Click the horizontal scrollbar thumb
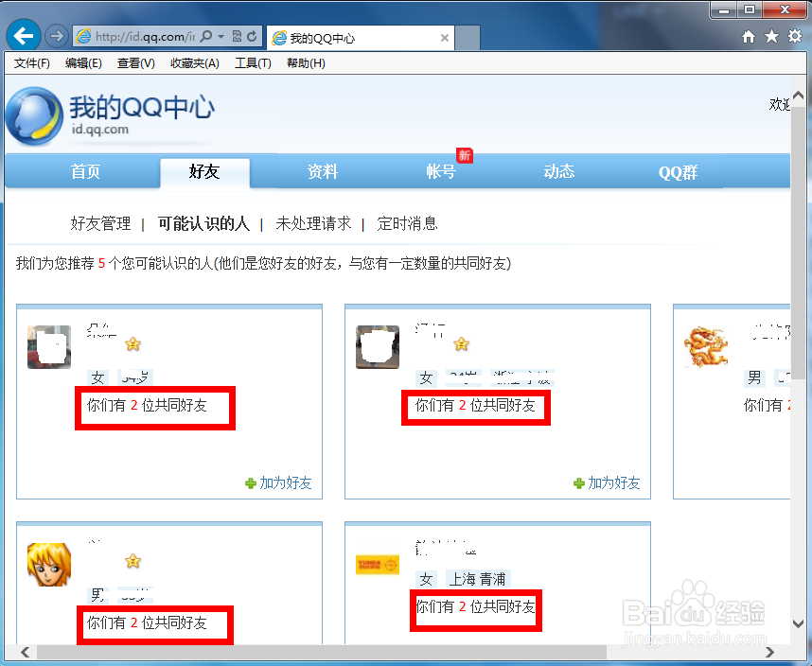The width and height of the screenshot is (812, 666). pos(321,652)
